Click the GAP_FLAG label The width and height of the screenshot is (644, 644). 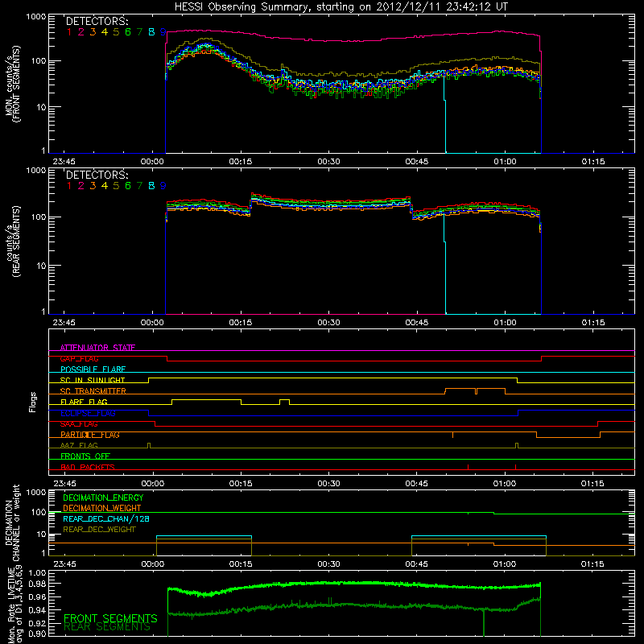(x=79, y=358)
